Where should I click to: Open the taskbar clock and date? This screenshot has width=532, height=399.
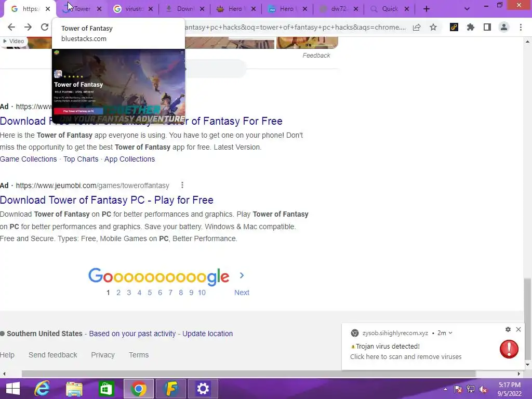point(509,389)
